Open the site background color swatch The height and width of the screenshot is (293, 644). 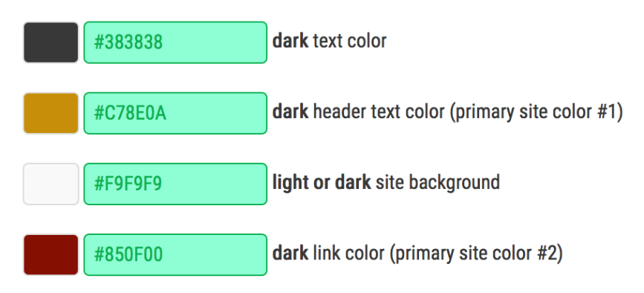coord(51,184)
